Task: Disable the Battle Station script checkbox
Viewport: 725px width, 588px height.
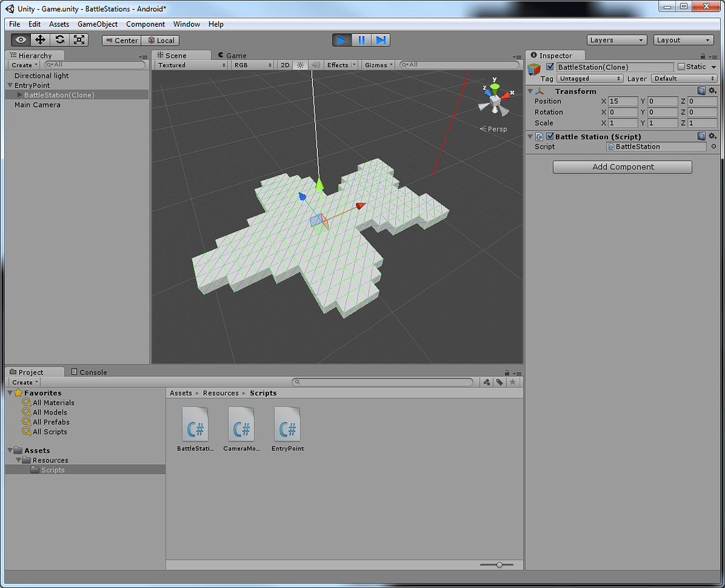Action: (x=549, y=137)
